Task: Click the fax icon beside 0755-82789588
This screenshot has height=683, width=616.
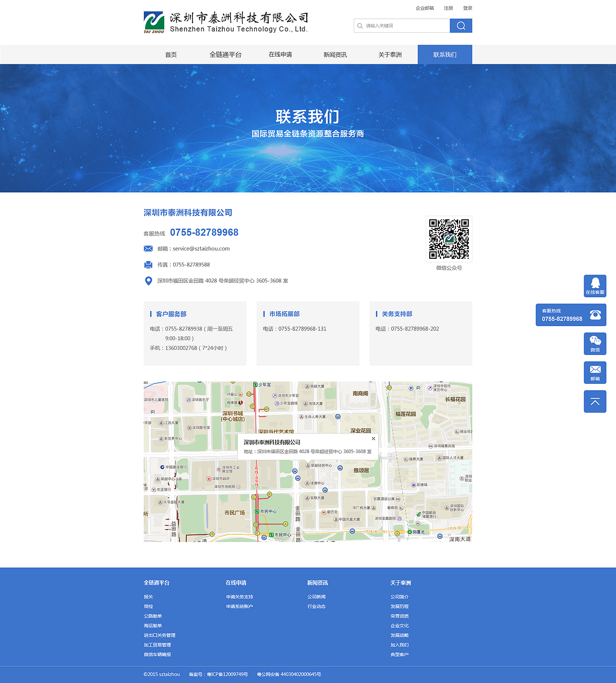Action: 148,264
